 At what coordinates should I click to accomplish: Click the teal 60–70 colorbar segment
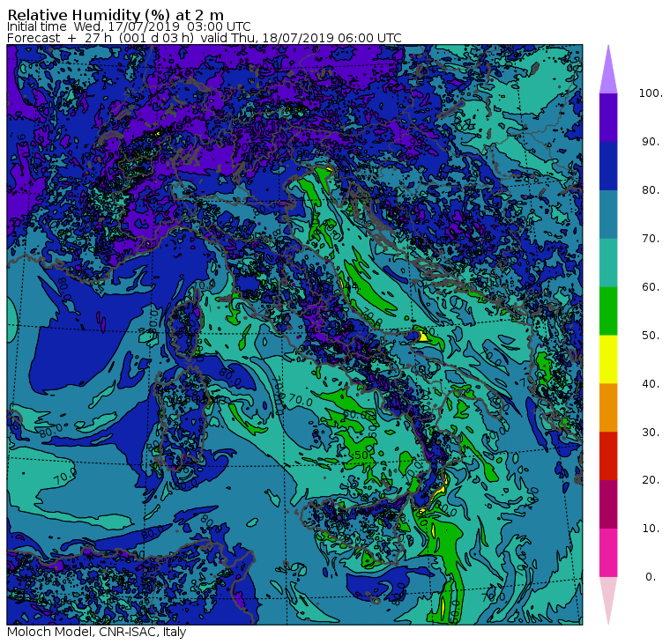pos(608,263)
